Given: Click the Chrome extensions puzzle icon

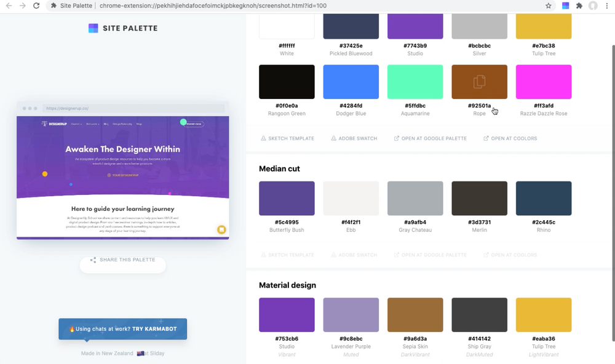Looking at the screenshot, I should pyautogui.click(x=579, y=6).
